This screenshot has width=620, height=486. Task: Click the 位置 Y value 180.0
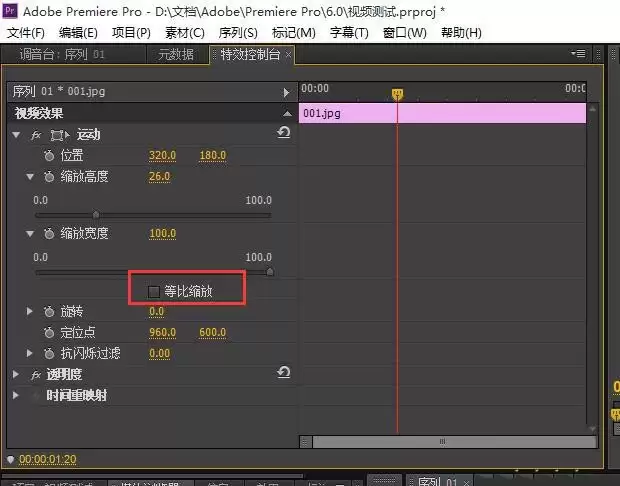(213, 155)
